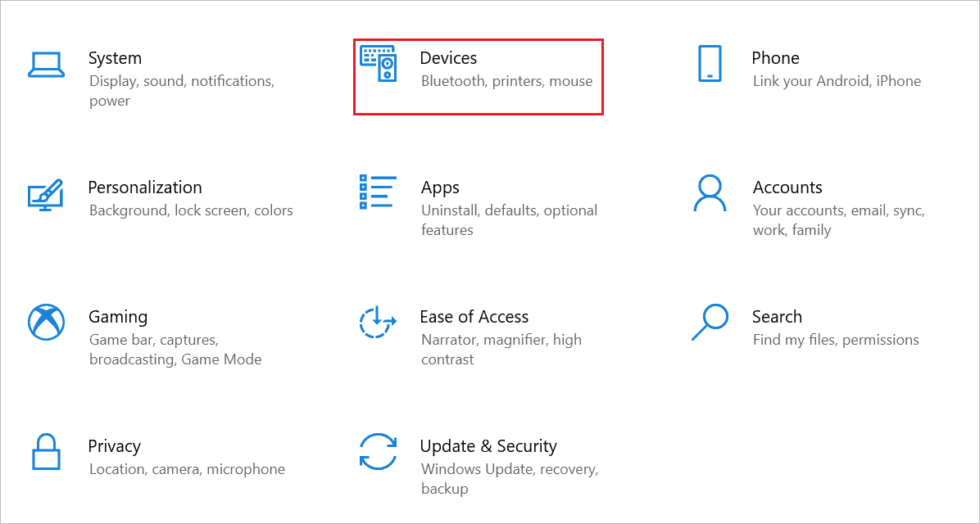Open Privacy settings for camera and microphone

pos(115,446)
